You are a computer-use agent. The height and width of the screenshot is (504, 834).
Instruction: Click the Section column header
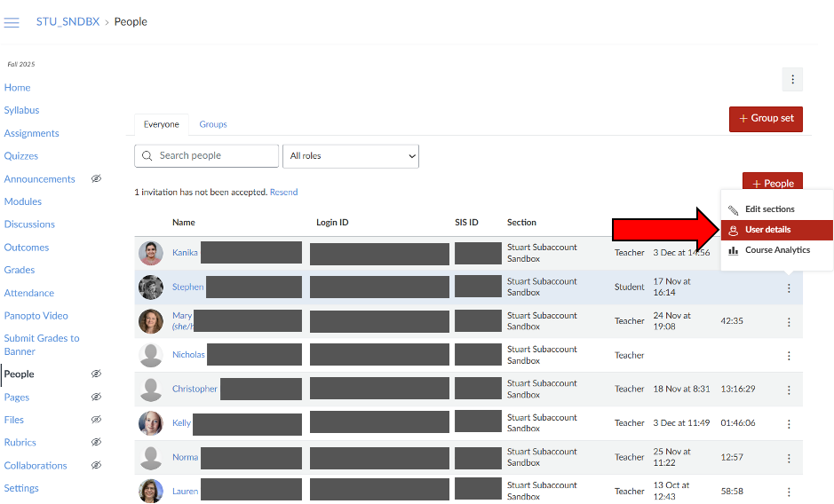[x=521, y=222]
